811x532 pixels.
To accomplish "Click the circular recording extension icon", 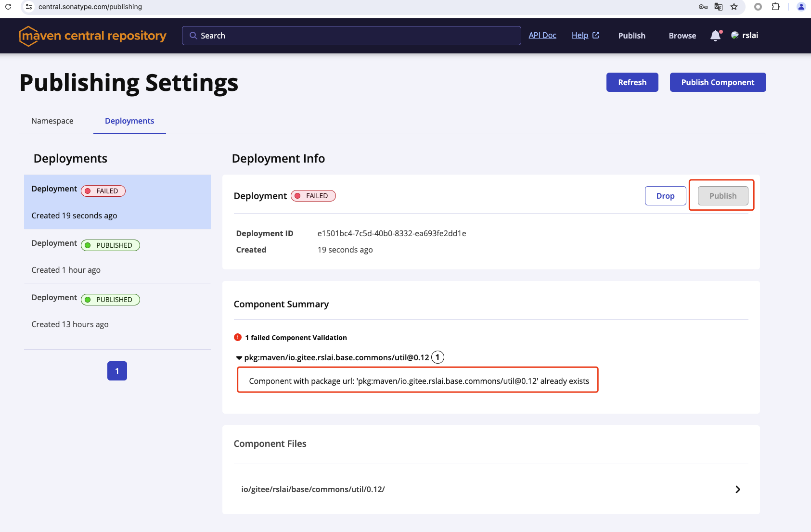I will [758, 7].
